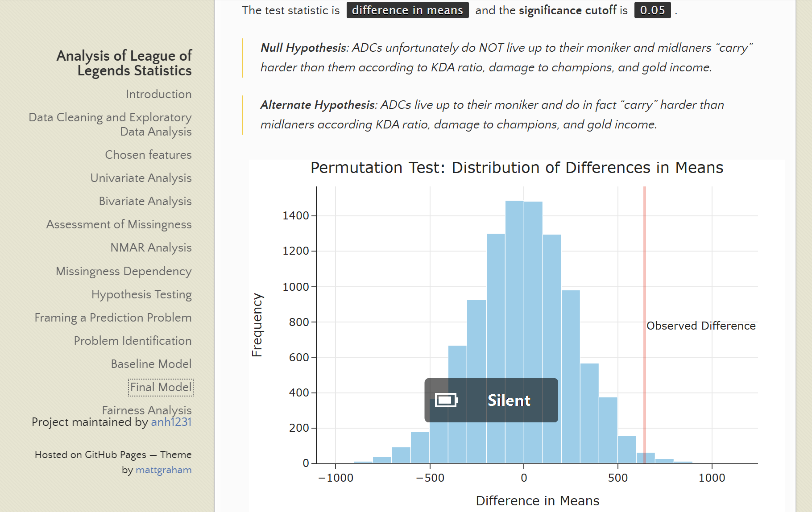Open NMAR Analysis section

[x=151, y=248]
